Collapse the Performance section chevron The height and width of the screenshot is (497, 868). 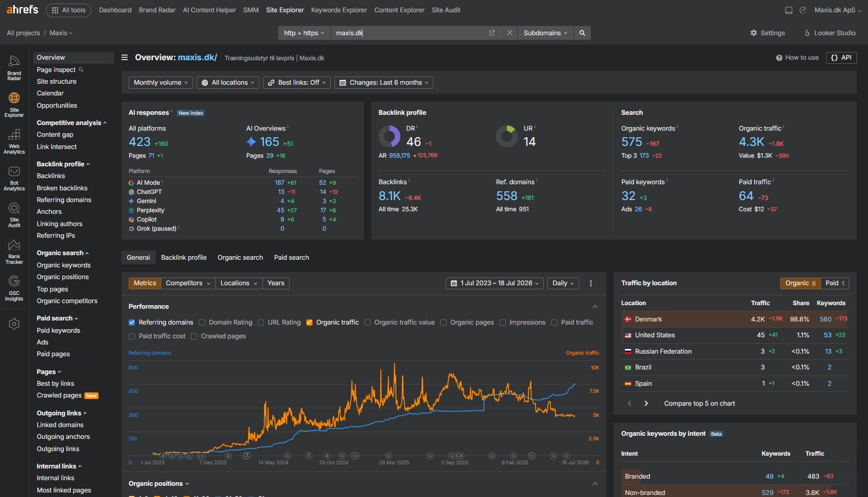click(x=595, y=307)
